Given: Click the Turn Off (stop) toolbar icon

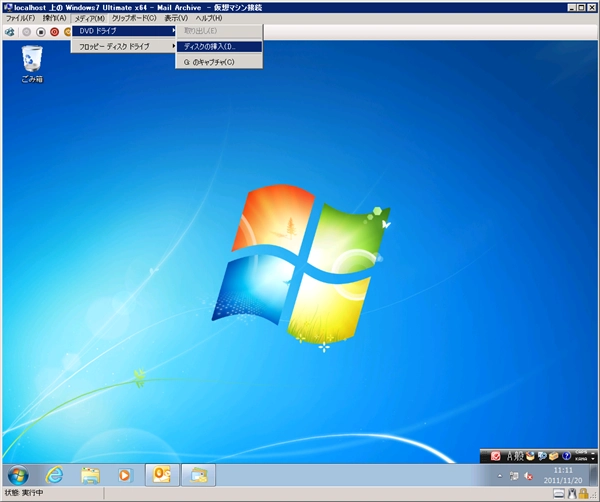Looking at the screenshot, I should (x=41, y=32).
